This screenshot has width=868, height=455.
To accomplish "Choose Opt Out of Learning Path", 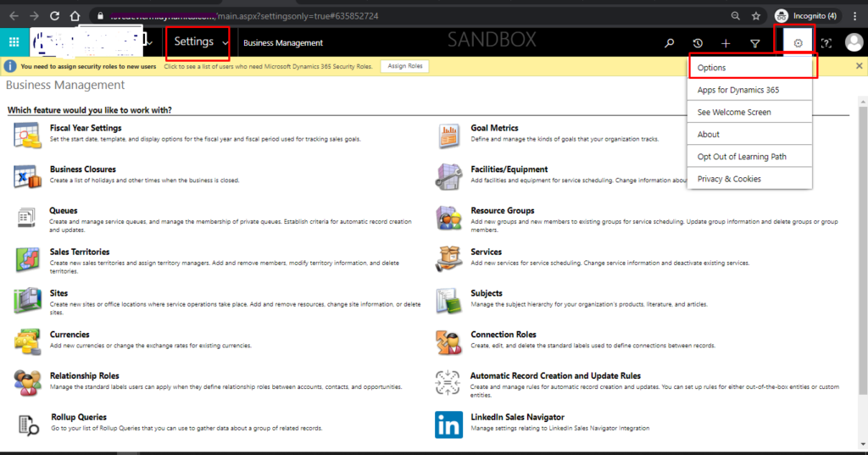I will tap(749, 157).
